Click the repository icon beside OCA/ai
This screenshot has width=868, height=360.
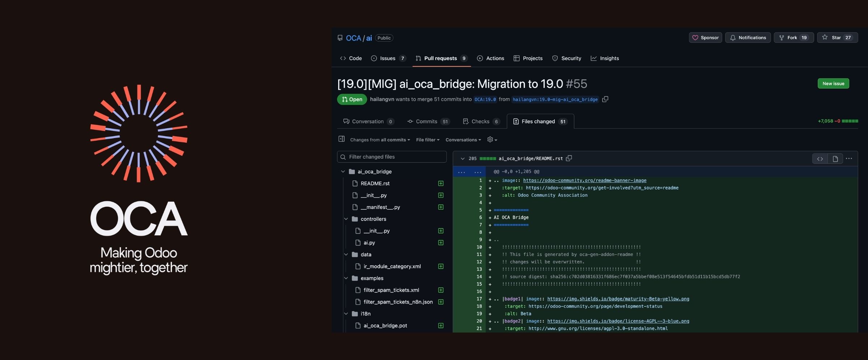point(340,38)
